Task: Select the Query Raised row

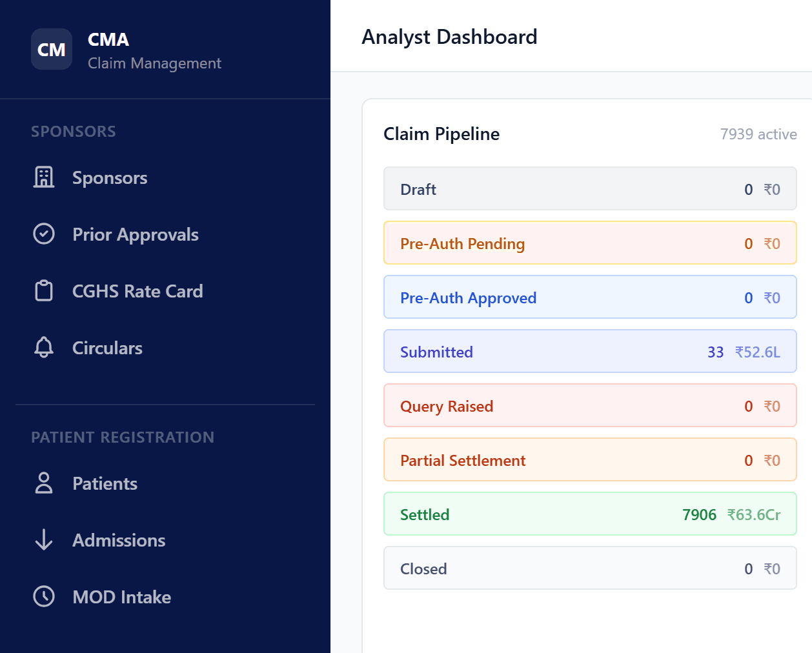Action: pos(590,406)
